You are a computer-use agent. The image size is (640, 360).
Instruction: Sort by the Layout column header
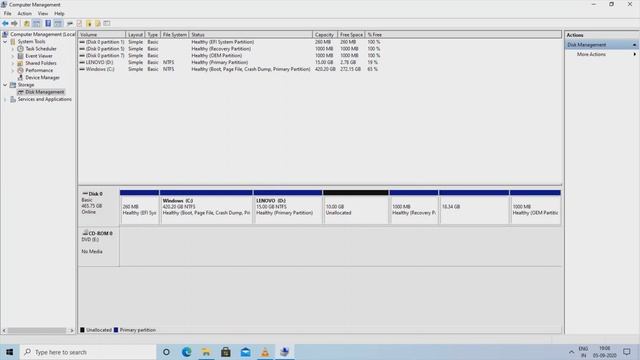tap(135, 35)
